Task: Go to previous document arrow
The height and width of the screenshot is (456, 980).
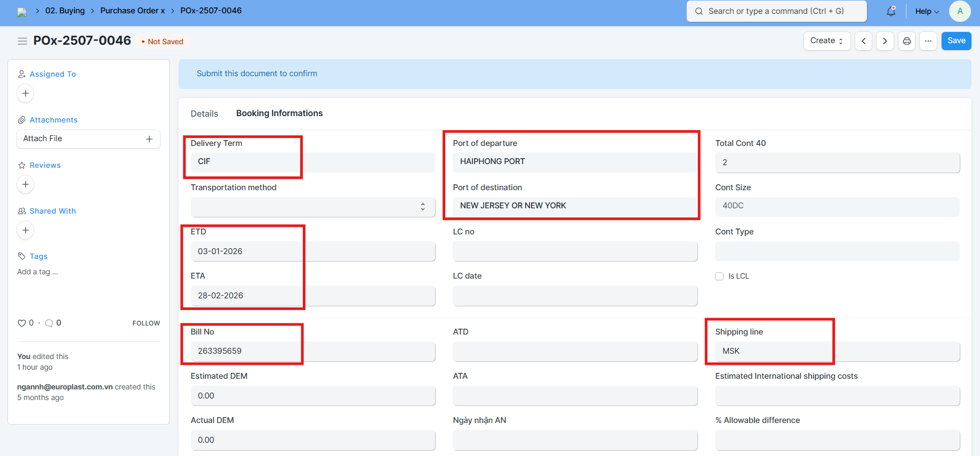Action: point(863,41)
